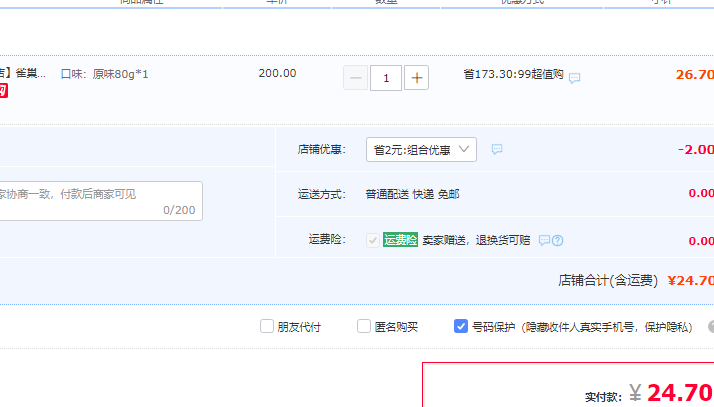
Task: Click the red badge under the product name
Action: coord(4,91)
